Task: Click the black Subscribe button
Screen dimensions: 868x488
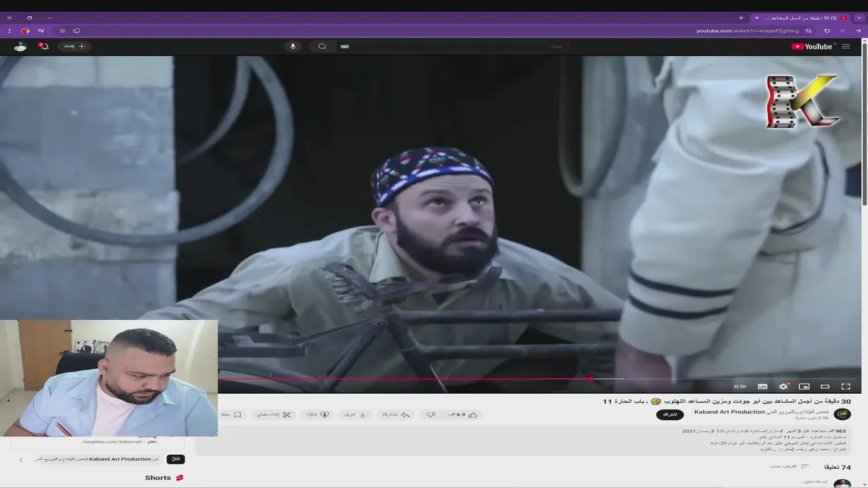Action: (x=670, y=414)
